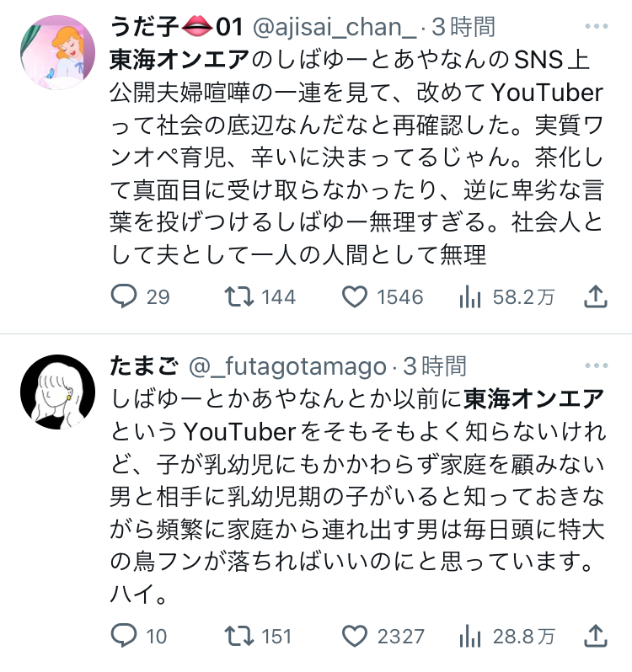The image size is (632, 672).
Task: Open うだ子's Cinderella profile picture
Action: coord(58,52)
